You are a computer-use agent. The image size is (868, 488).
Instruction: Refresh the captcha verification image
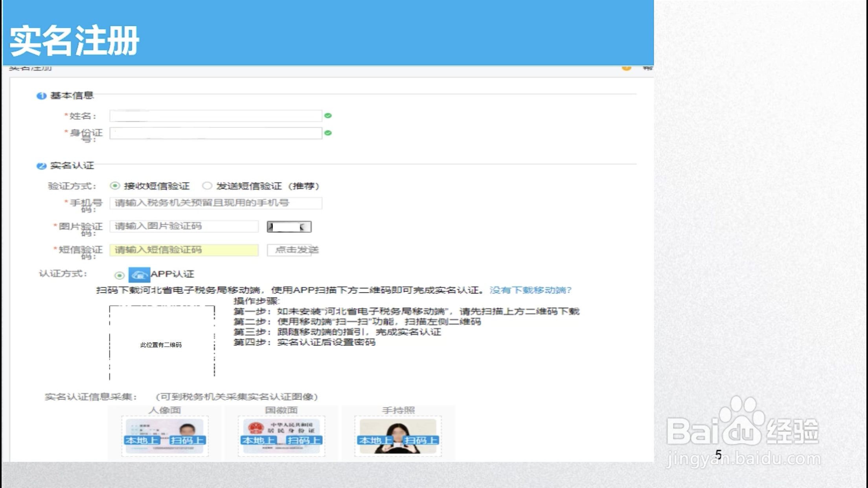pos(289,227)
